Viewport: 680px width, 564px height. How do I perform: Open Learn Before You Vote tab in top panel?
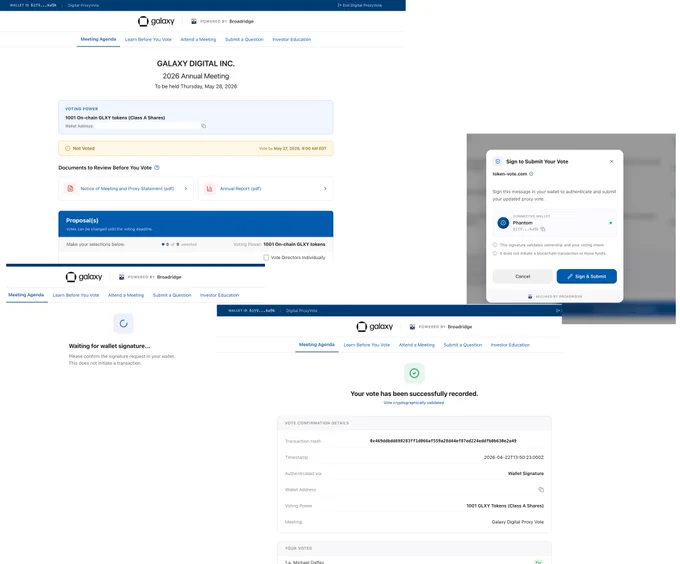click(148, 39)
